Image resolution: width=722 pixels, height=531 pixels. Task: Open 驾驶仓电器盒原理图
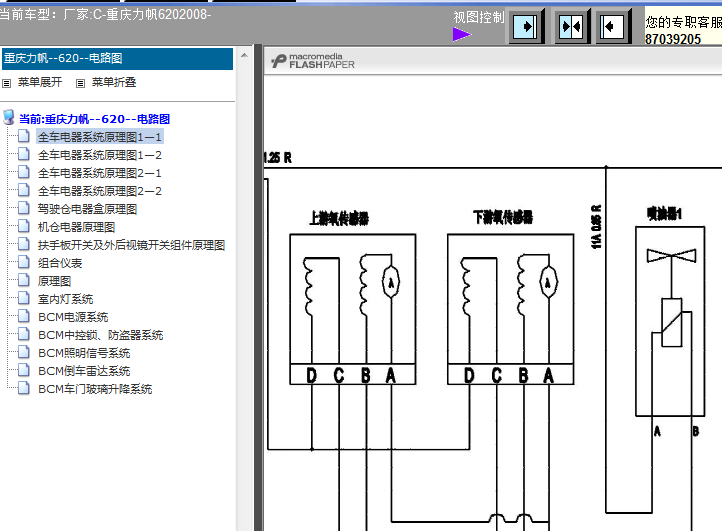click(x=87, y=209)
